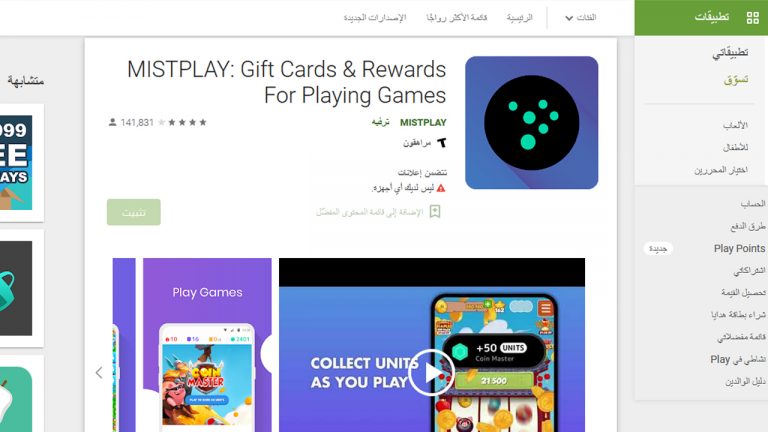This screenshot has width=768, height=432.
Task: Open تطبيقاتي my apps in sidebar
Action: [x=730, y=52]
